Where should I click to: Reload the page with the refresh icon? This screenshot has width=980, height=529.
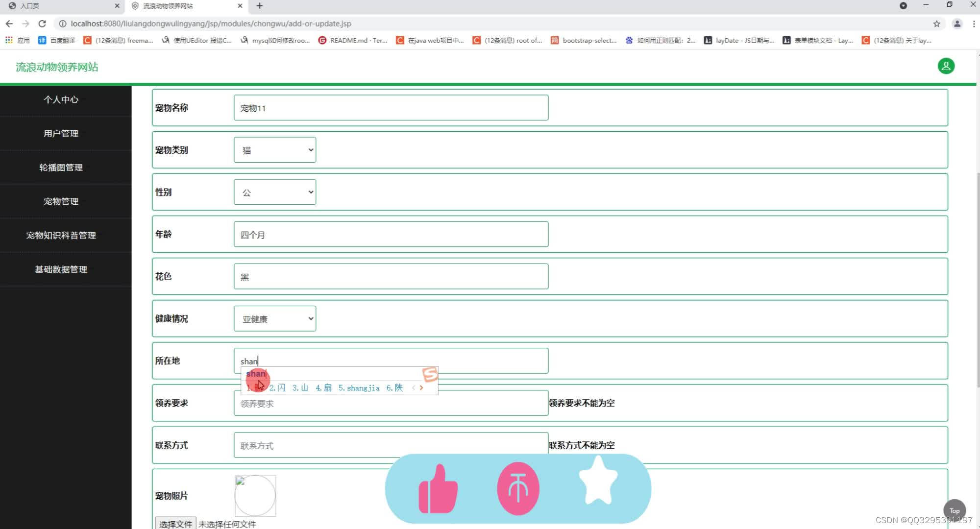tap(42, 24)
